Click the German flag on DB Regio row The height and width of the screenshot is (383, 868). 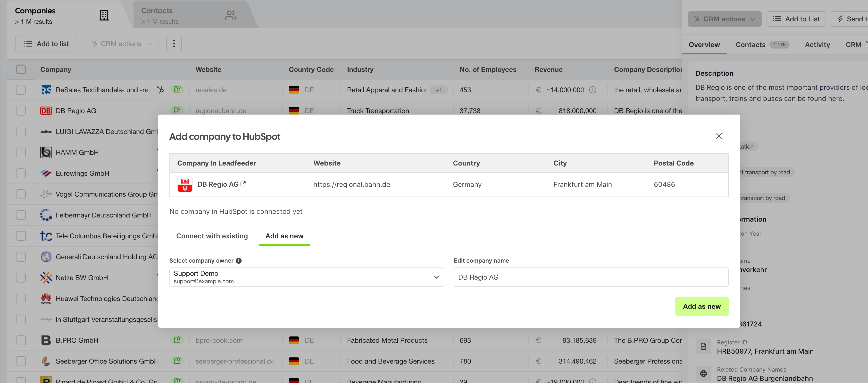tap(294, 110)
